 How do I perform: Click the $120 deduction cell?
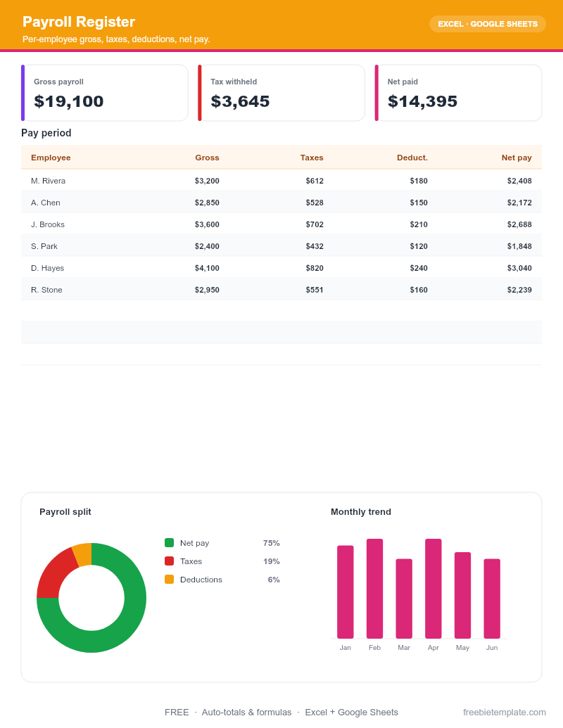click(x=419, y=246)
